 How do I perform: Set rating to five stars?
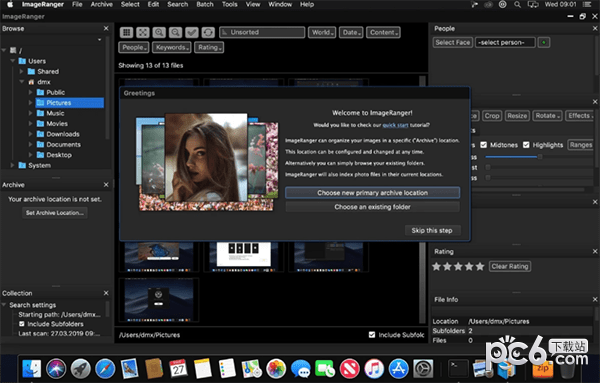point(480,266)
